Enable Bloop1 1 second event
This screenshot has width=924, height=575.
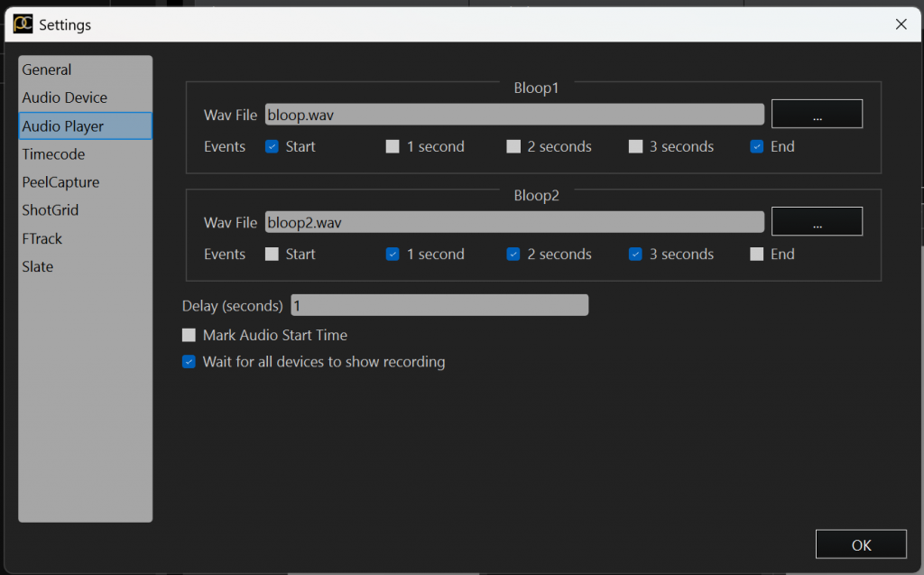pos(393,147)
